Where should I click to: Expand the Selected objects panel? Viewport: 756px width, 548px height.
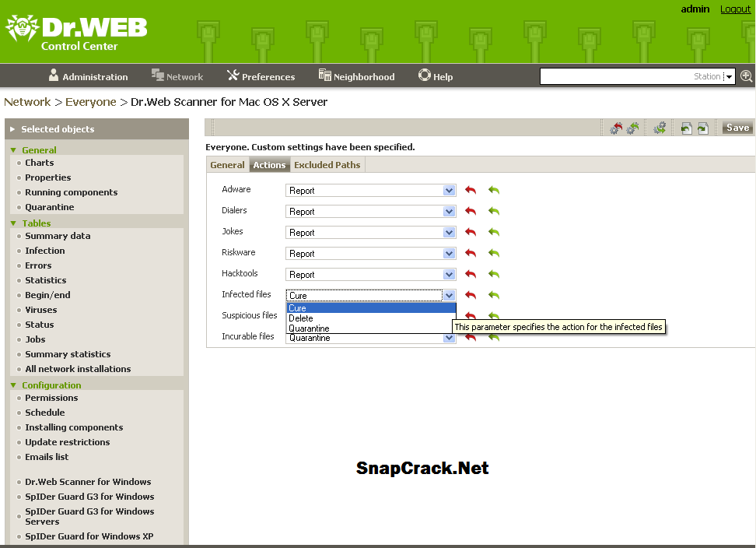12,129
